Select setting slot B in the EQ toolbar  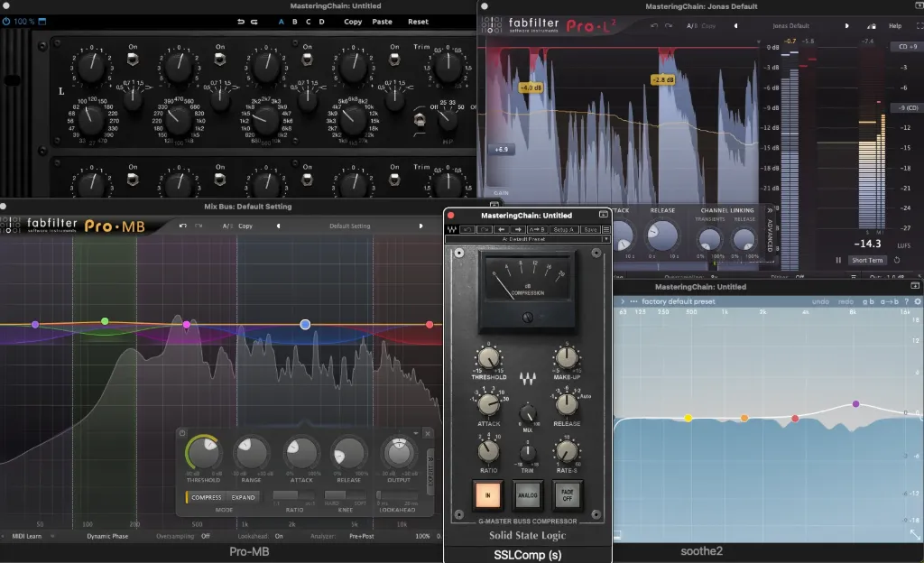tap(295, 22)
